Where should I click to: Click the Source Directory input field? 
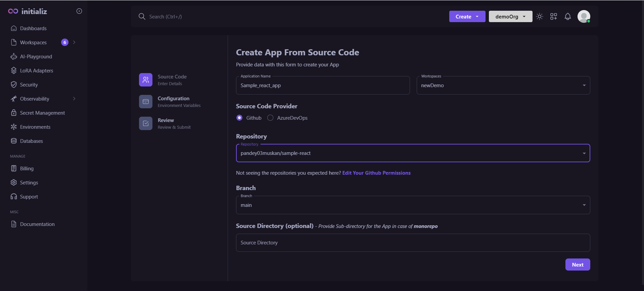click(413, 243)
